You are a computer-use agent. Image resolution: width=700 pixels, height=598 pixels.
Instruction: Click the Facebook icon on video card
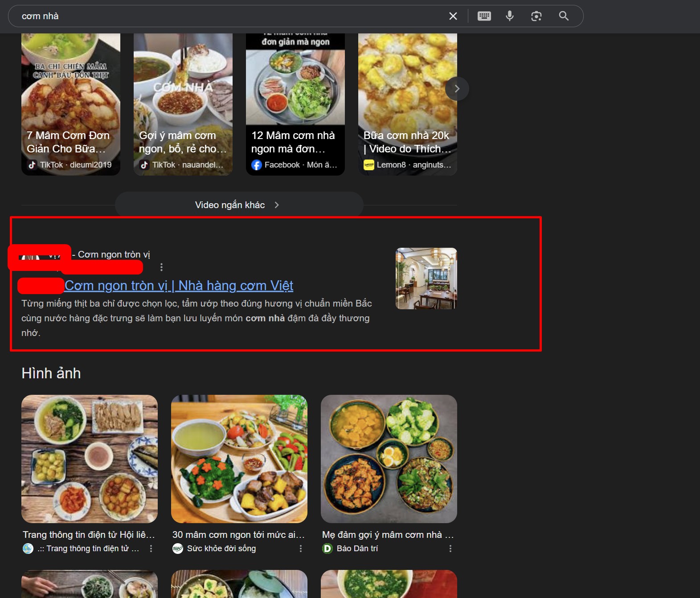257,165
